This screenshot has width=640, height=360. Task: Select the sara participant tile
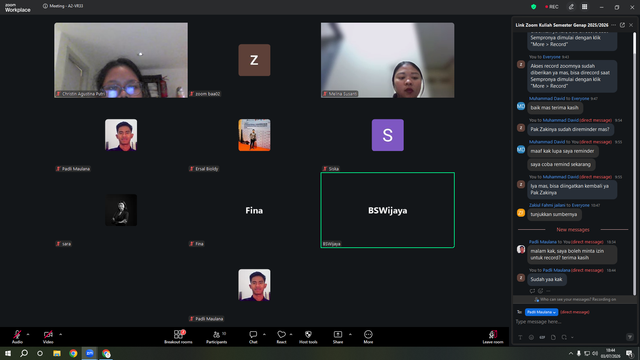tap(121, 210)
